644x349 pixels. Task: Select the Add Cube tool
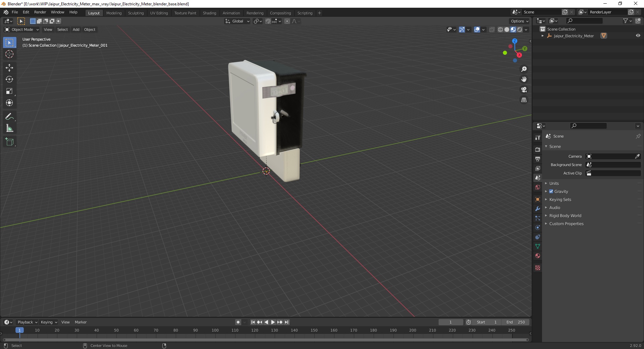coord(9,142)
